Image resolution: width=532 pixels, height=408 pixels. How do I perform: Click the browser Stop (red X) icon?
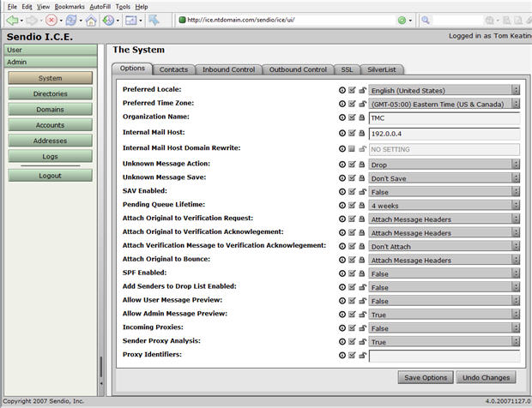[x=52, y=21]
